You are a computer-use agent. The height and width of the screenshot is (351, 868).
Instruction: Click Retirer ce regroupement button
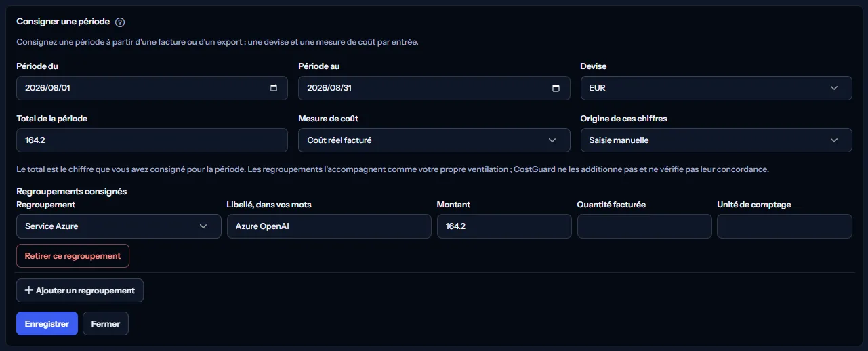73,256
